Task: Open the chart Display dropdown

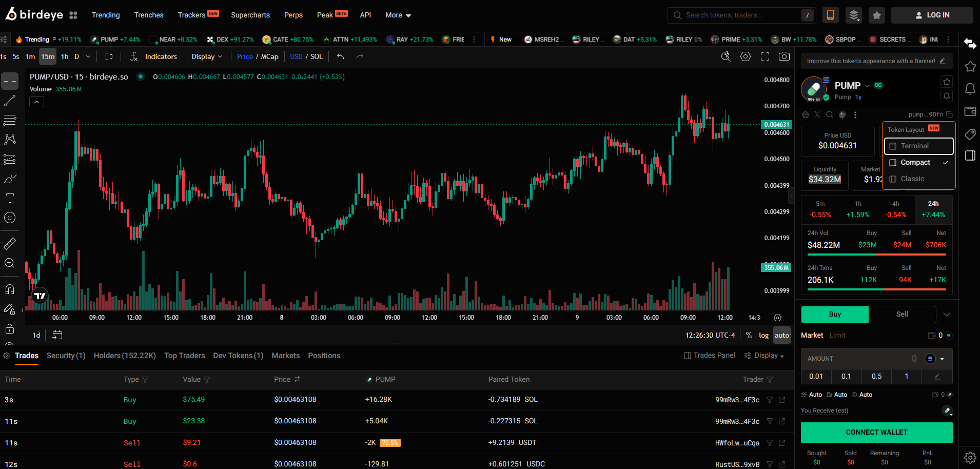Action: coord(207,56)
